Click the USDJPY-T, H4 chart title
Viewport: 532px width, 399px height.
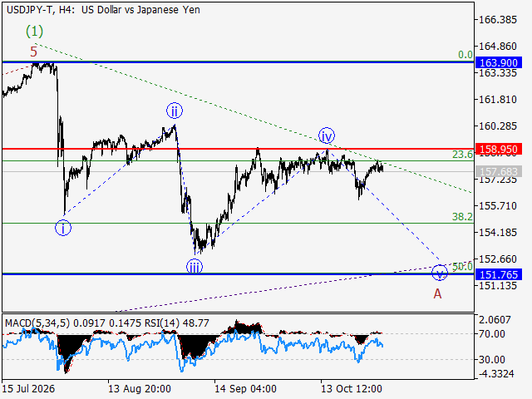tap(103, 10)
